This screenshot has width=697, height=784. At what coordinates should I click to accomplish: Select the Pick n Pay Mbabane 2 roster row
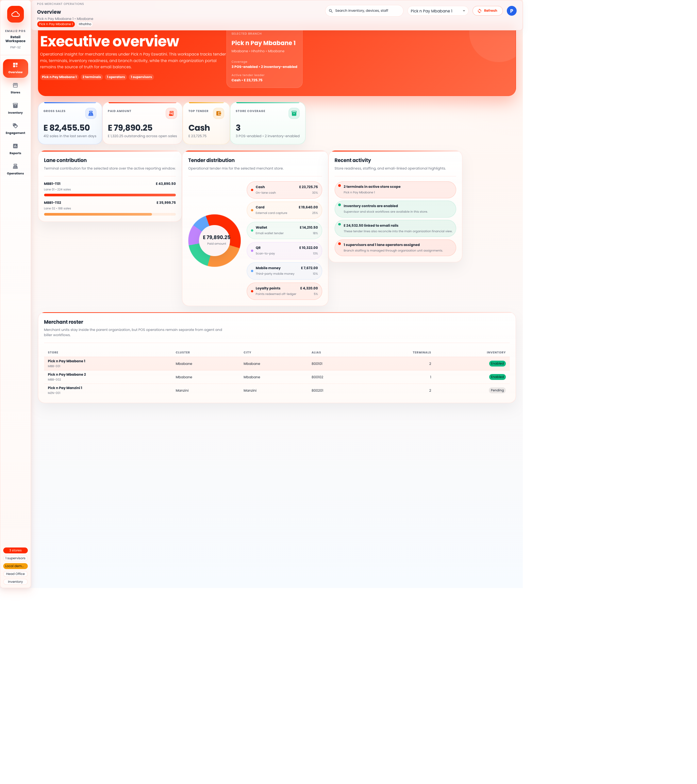coord(276,377)
